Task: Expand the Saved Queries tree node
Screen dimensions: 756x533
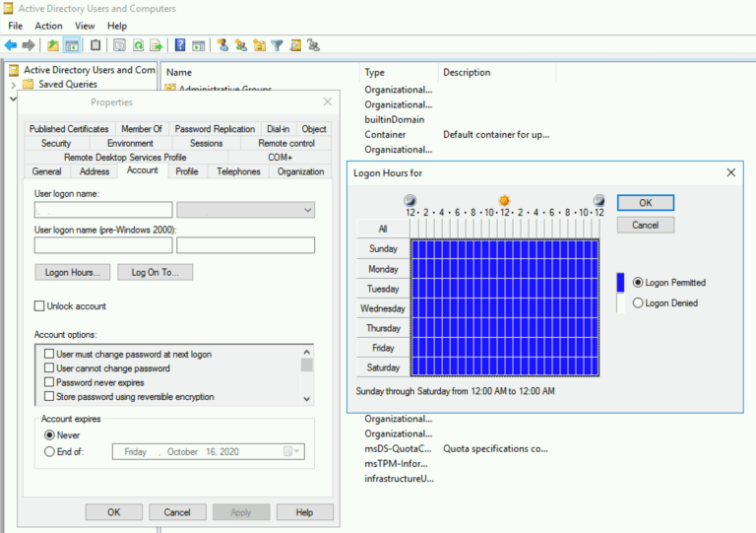Action: pyautogui.click(x=14, y=85)
